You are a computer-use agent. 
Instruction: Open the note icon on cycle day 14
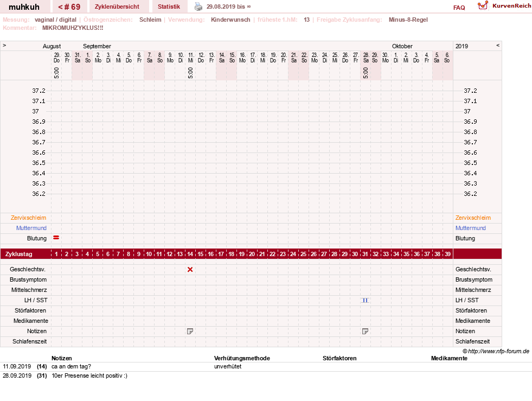pyautogui.click(x=190, y=331)
